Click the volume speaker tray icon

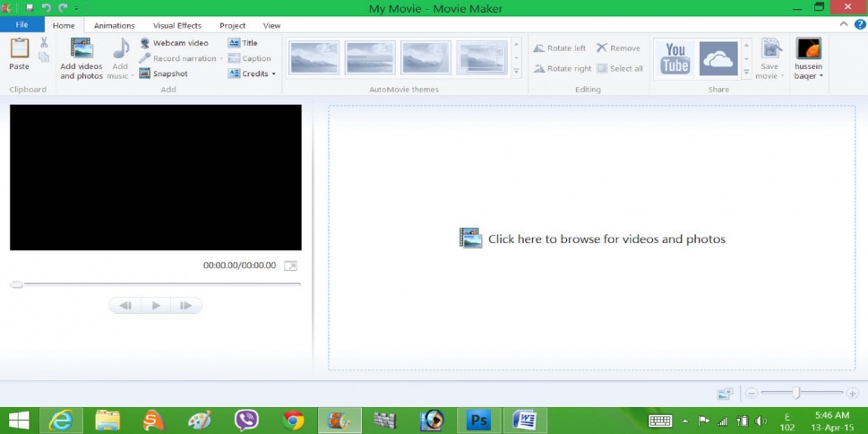(761, 421)
